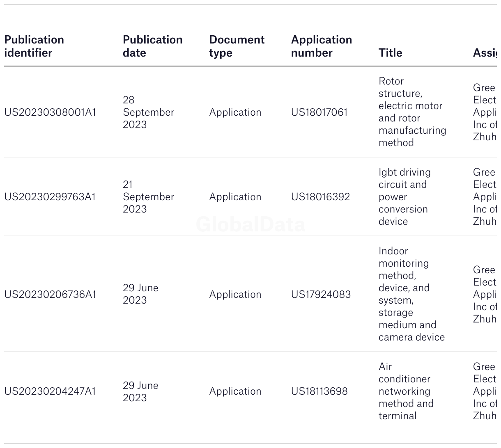Click the Rotor structure patent title
501x448 pixels.
(412, 112)
